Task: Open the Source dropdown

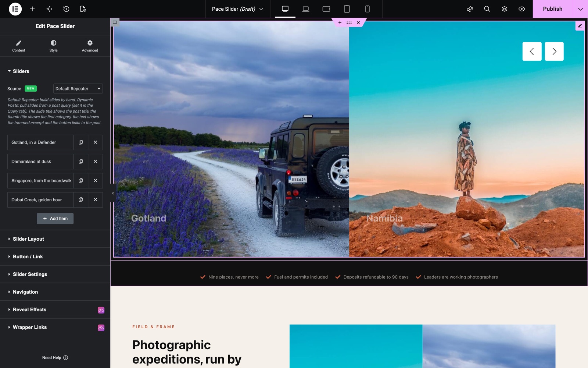Action: [x=78, y=89]
